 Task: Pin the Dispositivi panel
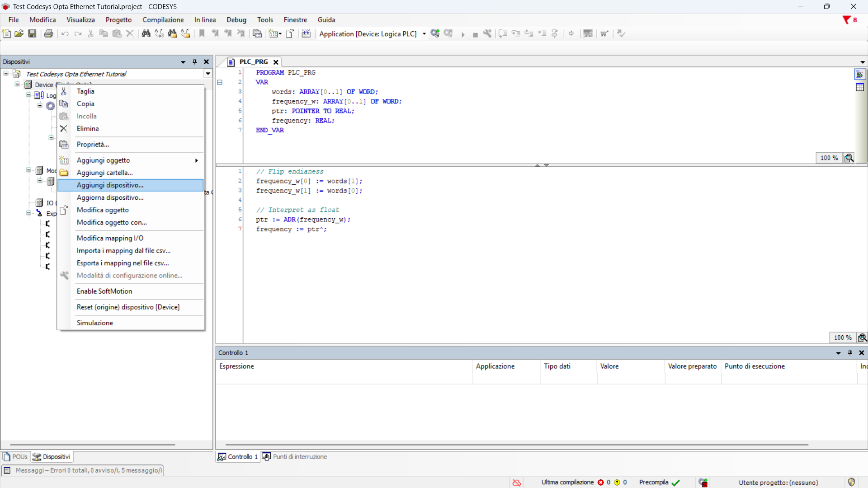[x=195, y=62]
